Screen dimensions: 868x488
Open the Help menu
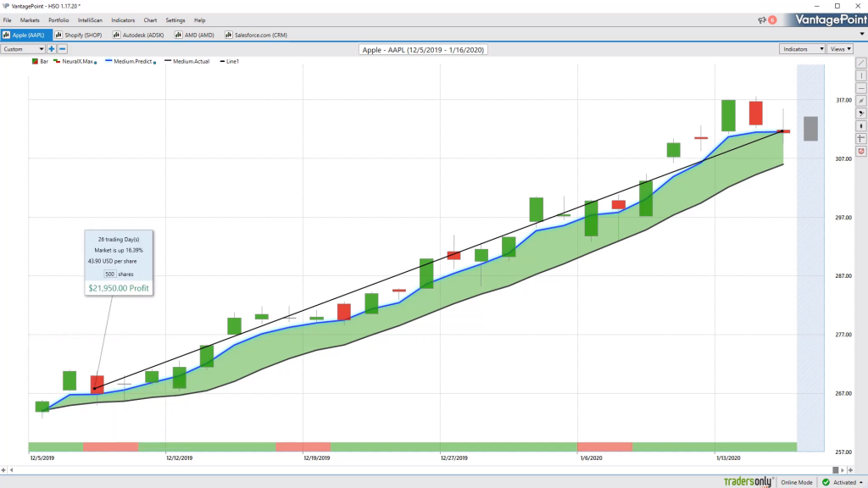[200, 20]
